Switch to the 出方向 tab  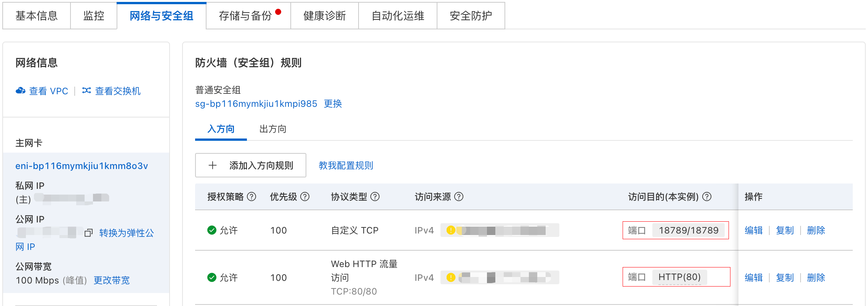273,129
